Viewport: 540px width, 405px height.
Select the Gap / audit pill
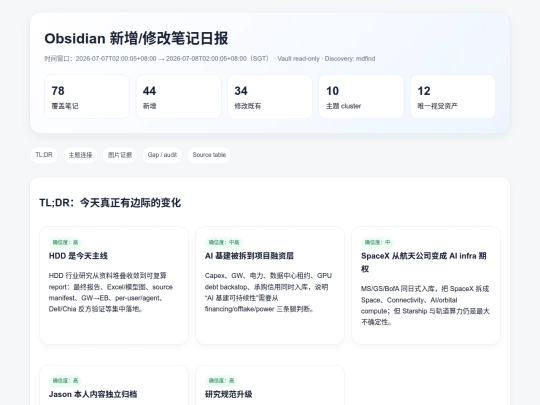click(x=162, y=155)
